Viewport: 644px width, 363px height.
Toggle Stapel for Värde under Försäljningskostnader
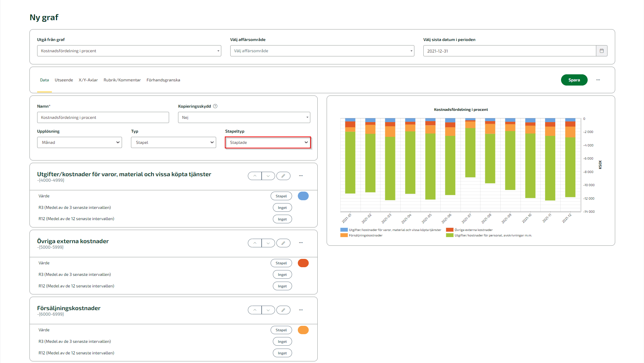[281, 330]
